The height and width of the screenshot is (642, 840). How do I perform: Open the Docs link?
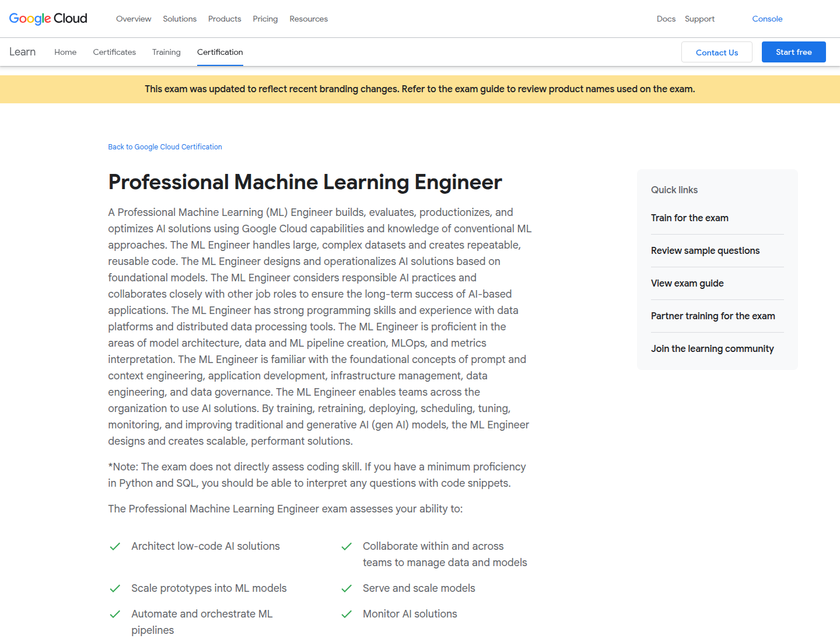[666, 19]
